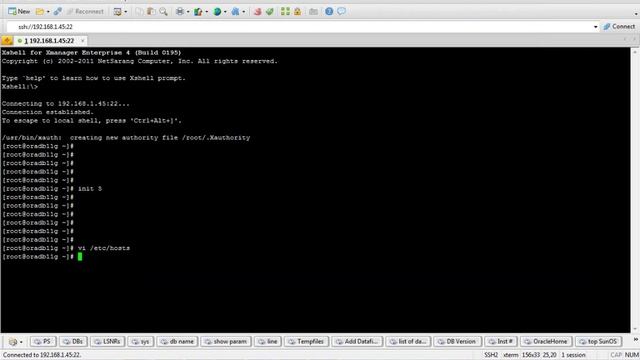
Task: Click the blue Xagent tool icon
Action: (236, 11)
